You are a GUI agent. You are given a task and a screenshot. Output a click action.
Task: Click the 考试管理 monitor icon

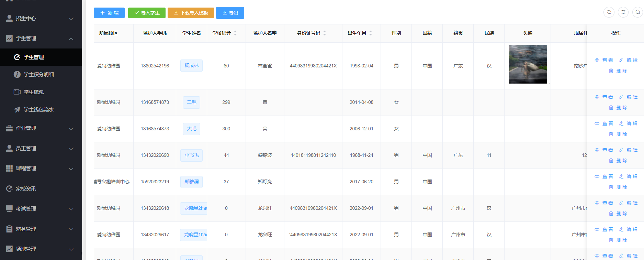tap(10, 209)
